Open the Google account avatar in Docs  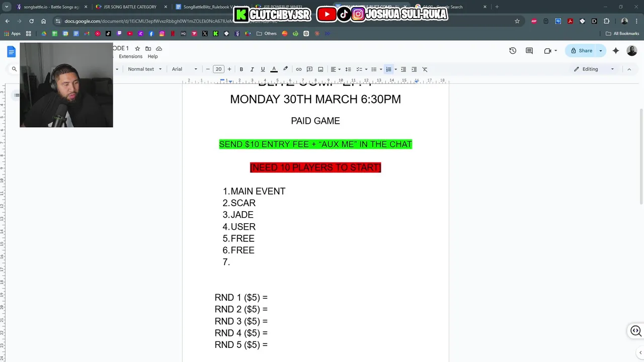pyautogui.click(x=632, y=51)
